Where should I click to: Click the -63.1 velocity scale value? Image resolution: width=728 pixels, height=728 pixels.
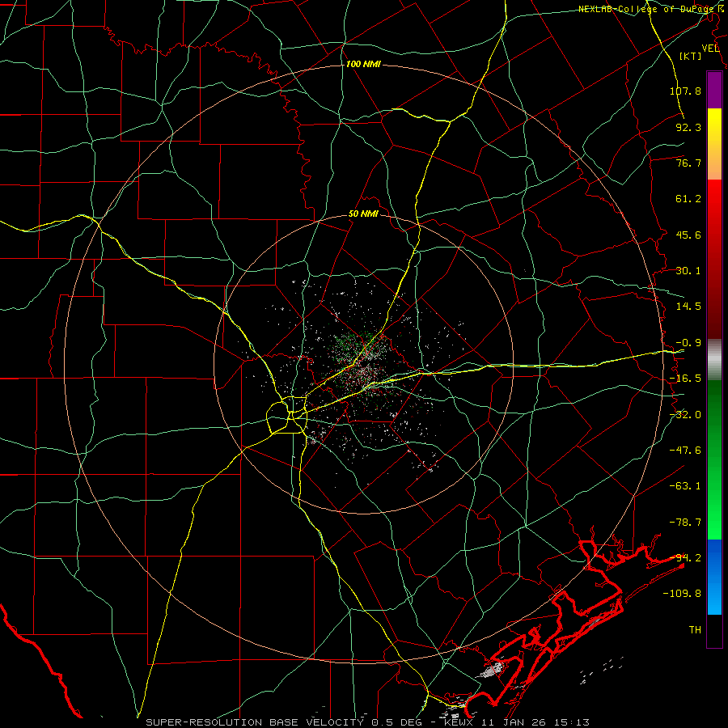click(x=685, y=486)
